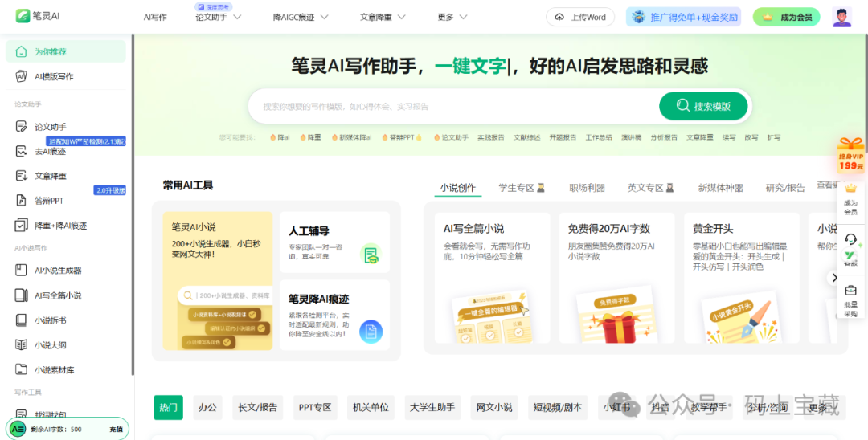This screenshot has width=868, height=440.
Task: Open 黄金开头 tool card
Action: click(x=741, y=278)
